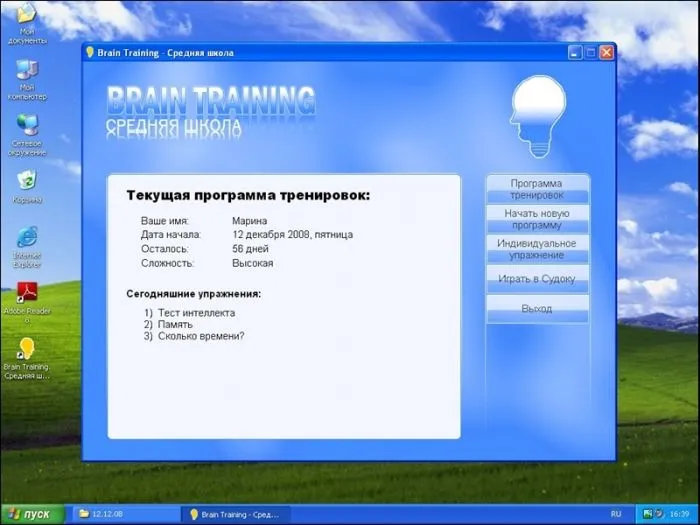Screen dimensions: 700x525
Task: Click the window title 'Brain Training - Средняя школа'
Action: coord(165,53)
